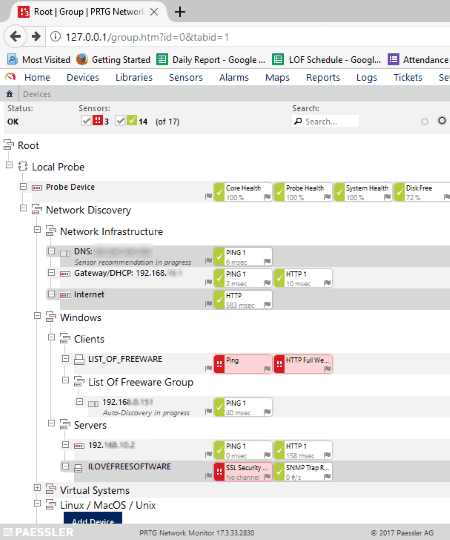This screenshot has width=450, height=540.
Task: Click the Network Discovery group icon
Action: tap(37, 209)
